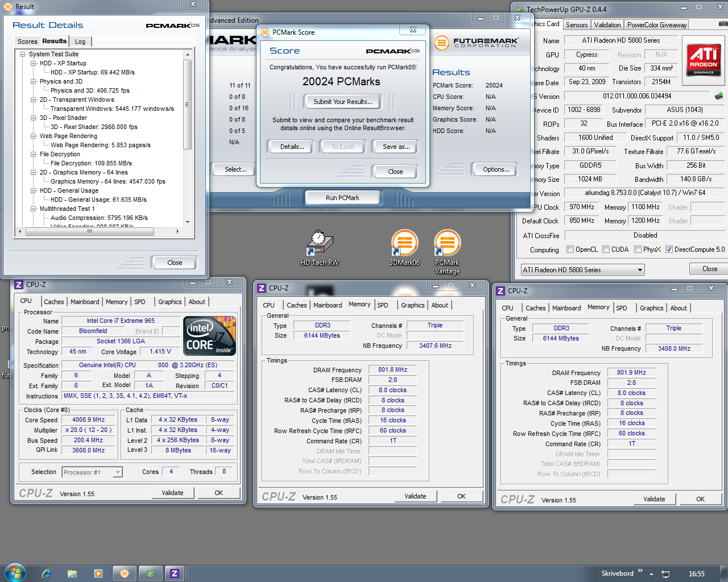Screen dimensions: 728x582
Task: Launch the PCMark Vantage desktop icon
Action: 447,252
